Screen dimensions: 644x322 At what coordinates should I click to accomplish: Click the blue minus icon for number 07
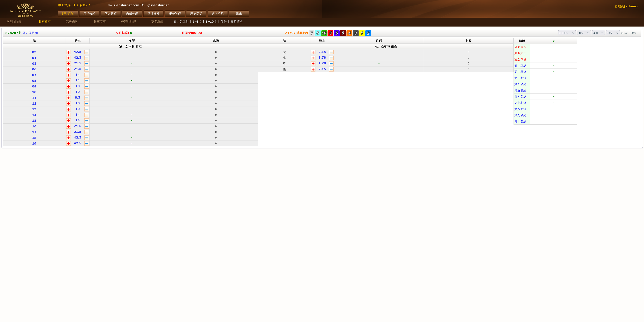tap(87, 75)
